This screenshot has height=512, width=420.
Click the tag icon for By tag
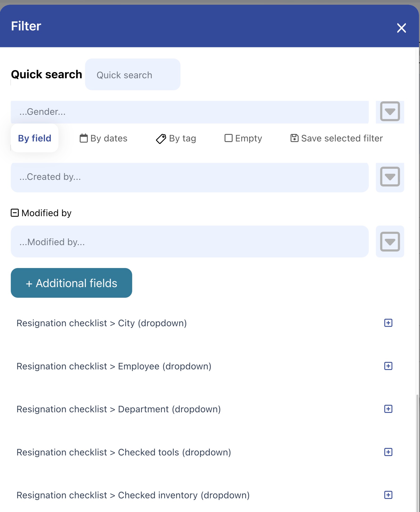click(x=161, y=139)
